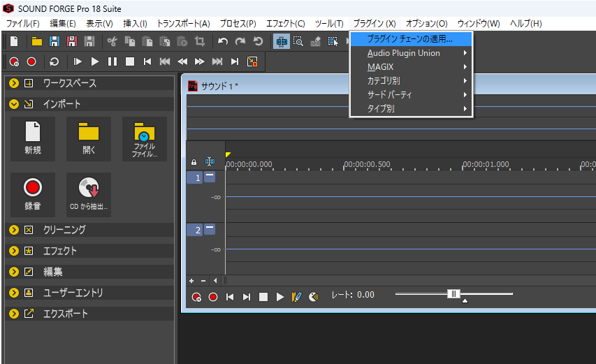
Task: Select プラグイン チェーンの適用 menu item
Action: pyautogui.click(x=411, y=39)
